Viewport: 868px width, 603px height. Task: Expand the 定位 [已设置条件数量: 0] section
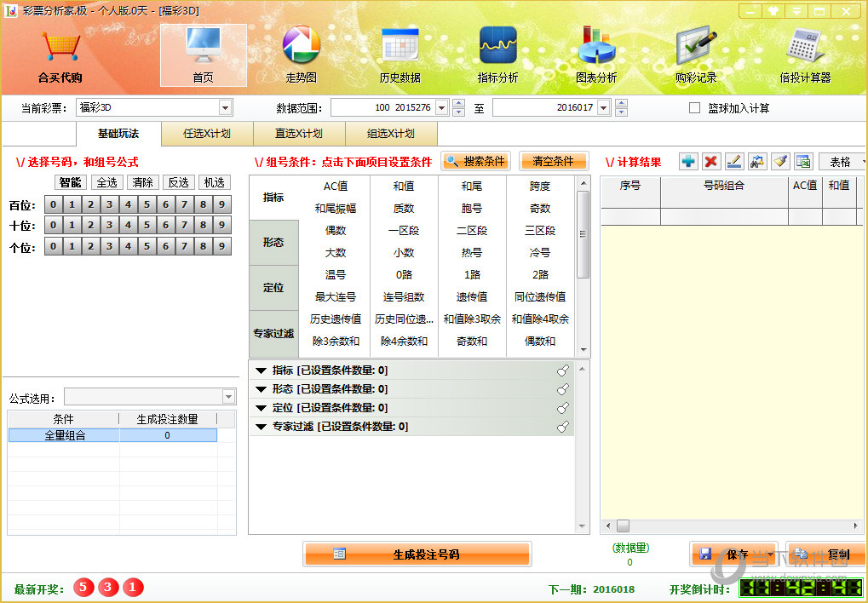point(262,408)
